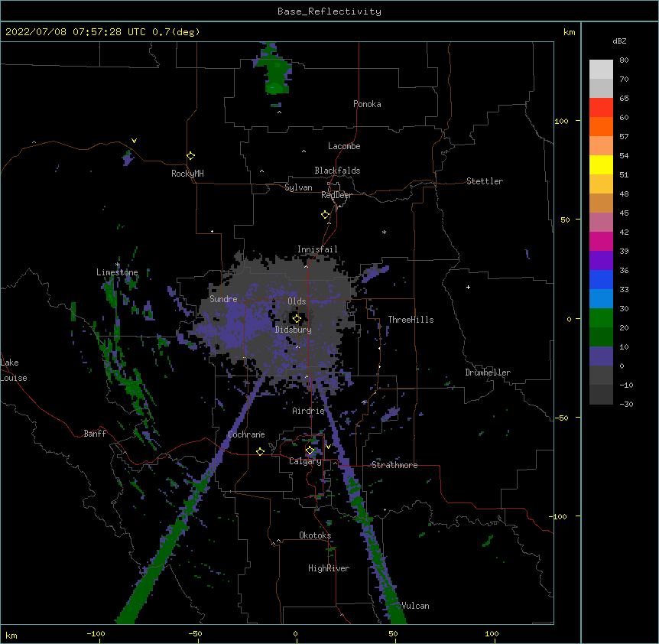The height and width of the screenshot is (644, 659).
Task: Pick the blue 33-36 dBZ legend color
Action: [601, 279]
